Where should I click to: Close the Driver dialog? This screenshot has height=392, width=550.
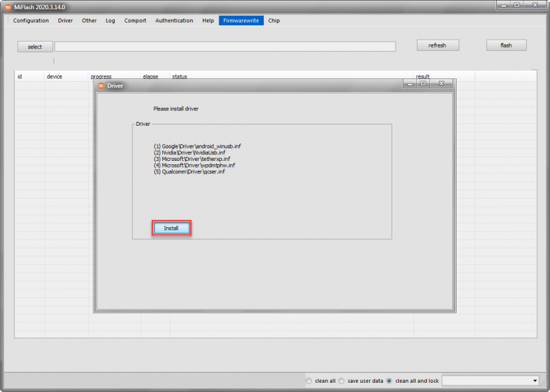(x=441, y=84)
